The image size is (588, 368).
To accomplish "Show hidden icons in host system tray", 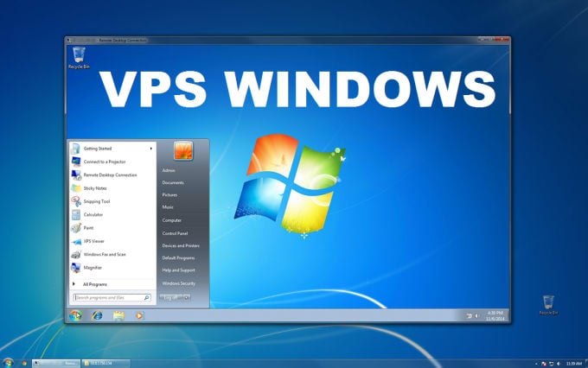I will click(x=536, y=364).
